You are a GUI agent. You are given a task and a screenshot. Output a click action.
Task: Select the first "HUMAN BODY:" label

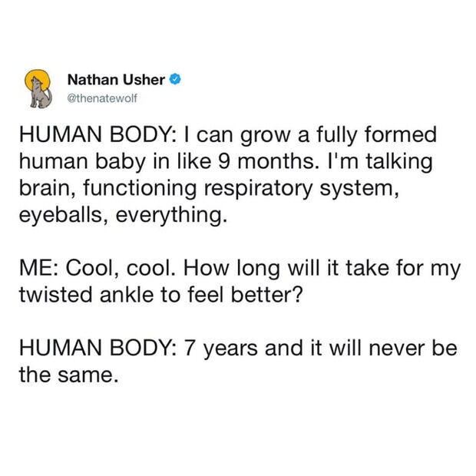tap(98, 134)
